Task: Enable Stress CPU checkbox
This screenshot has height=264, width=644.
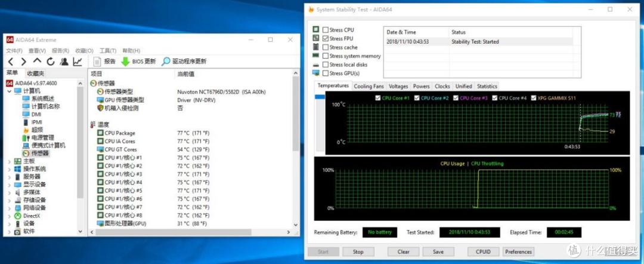Action: pos(326,30)
